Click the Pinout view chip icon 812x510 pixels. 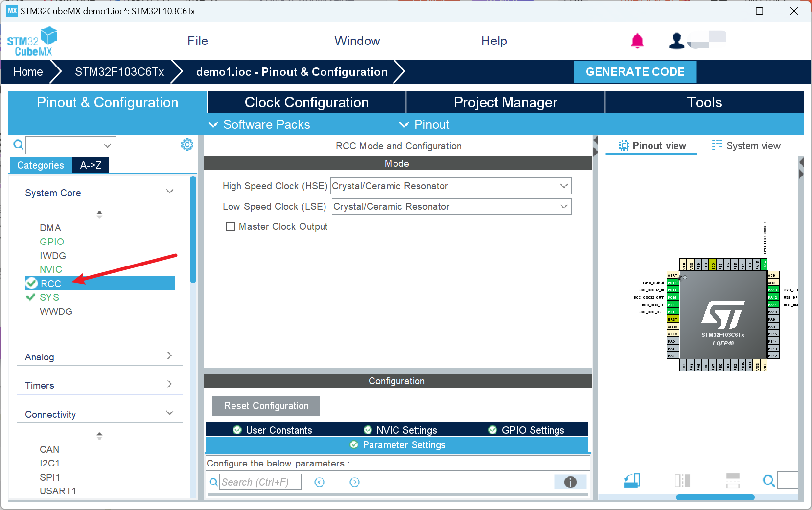624,146
